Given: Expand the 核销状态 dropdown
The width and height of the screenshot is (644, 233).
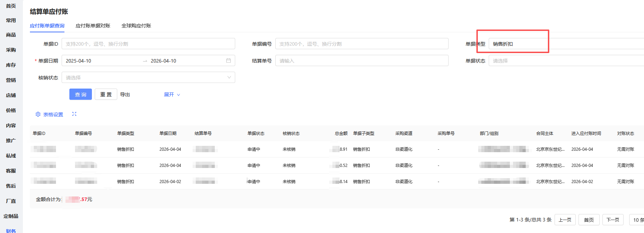Looking at the screenshot, I should (148, 77).
